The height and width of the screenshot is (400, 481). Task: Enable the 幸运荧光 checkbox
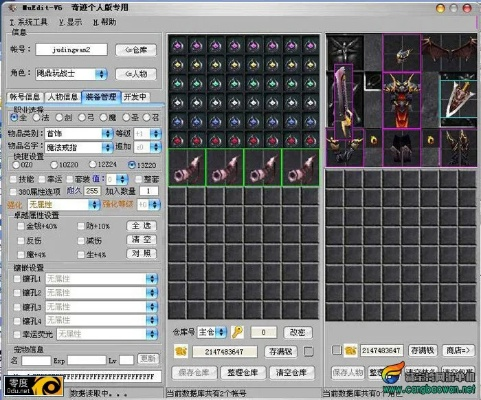[x=17, y=334]
